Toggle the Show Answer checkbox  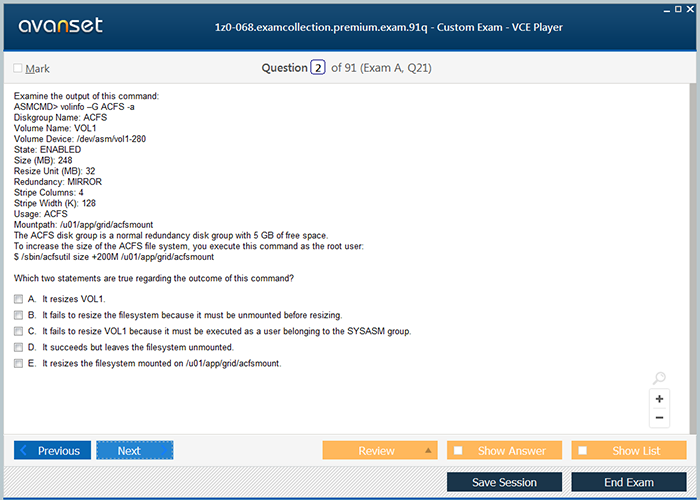click(458, 450)
